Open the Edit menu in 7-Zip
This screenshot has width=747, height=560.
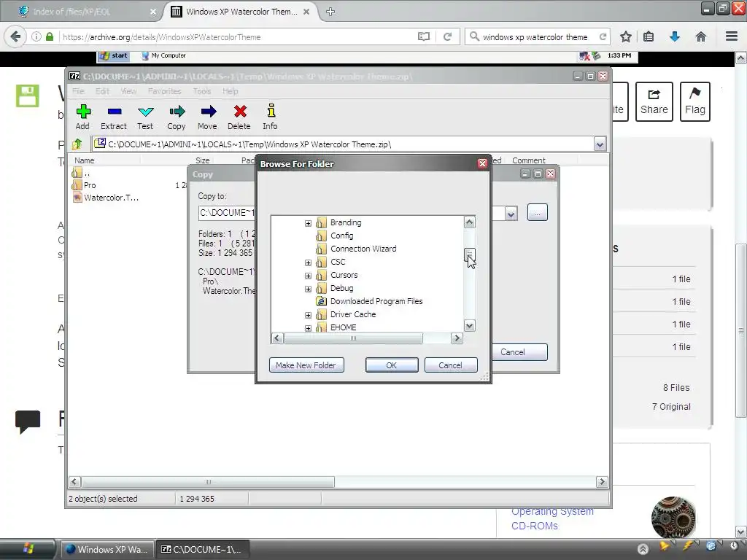click(102, 91)
